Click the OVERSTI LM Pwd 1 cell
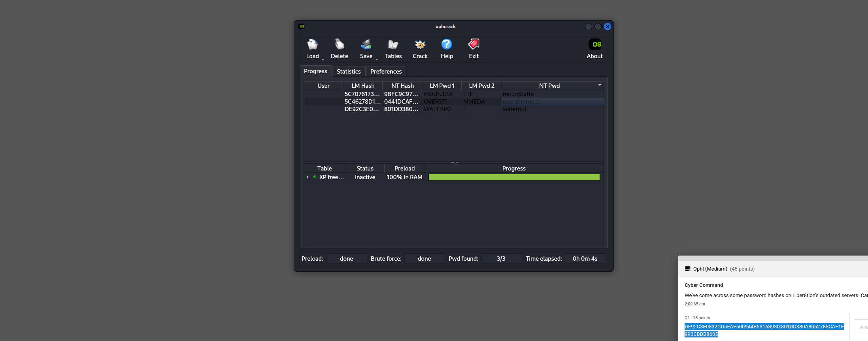Screen dimensions: 868x341 pyautogui.click(x=442, y=102)
